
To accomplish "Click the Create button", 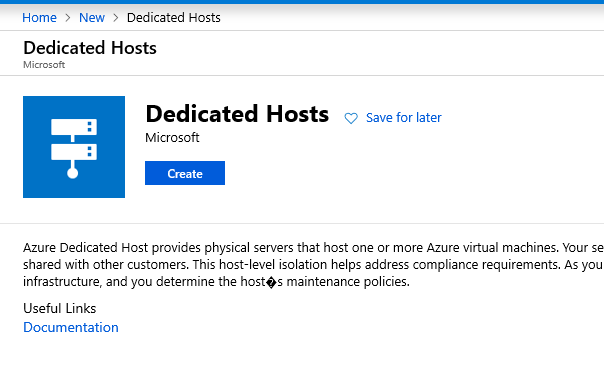I will (x=185, y=173).
